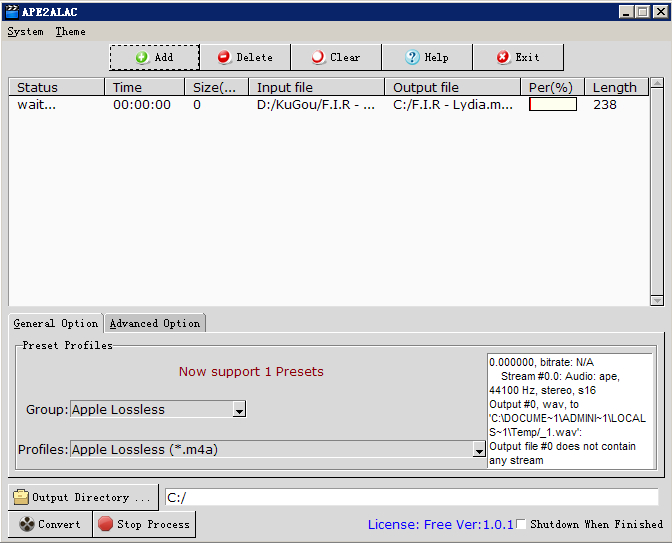Open the System menu
Viewport: 672px width, 543px height.
pyautogui.click(x=25, y=31)
